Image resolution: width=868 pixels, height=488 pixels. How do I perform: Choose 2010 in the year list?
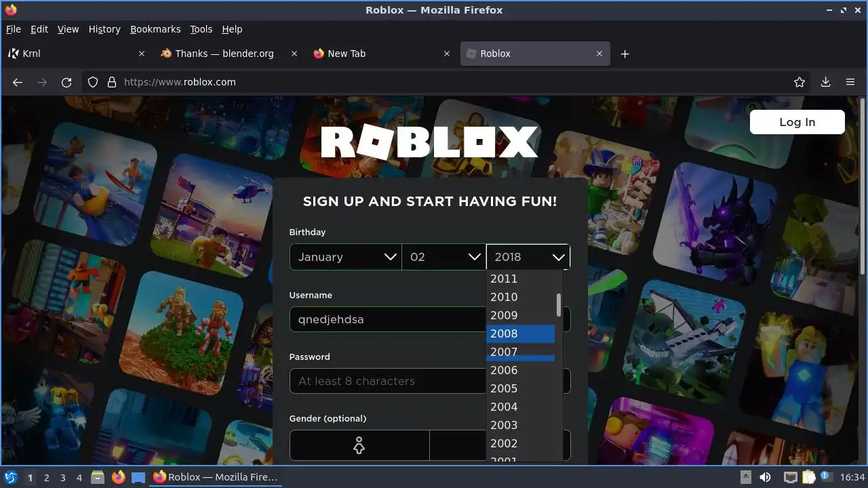[x=521, y=297]
